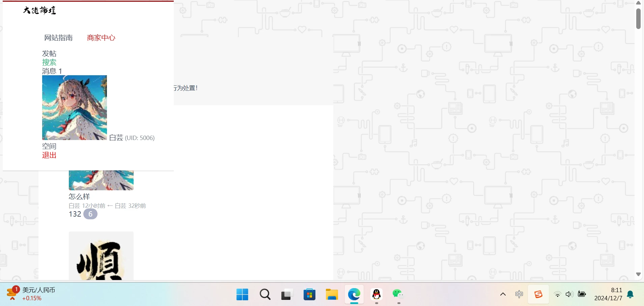Open the 怎么样 thread title

pyautogui.click(x=79, y=196)
